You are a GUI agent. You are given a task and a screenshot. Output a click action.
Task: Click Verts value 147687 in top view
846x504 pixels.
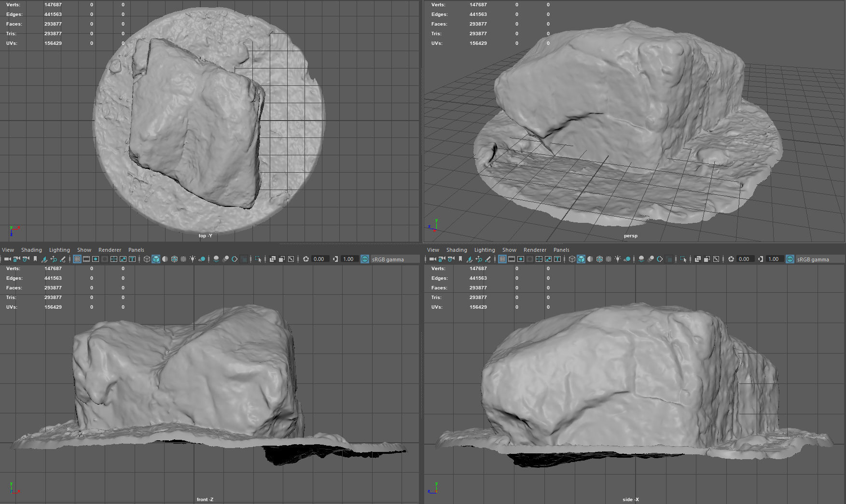[53, 5]
